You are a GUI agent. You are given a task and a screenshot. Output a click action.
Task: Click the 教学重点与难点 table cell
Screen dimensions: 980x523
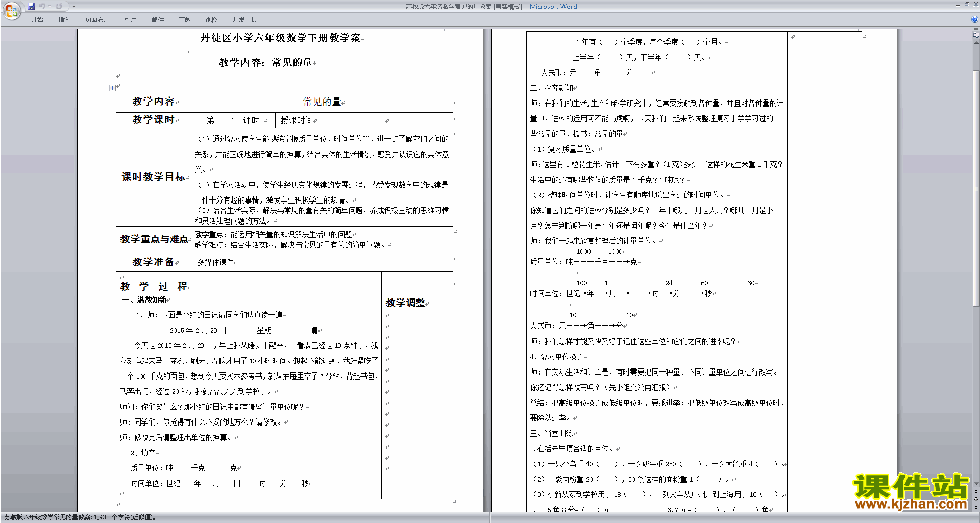[x=154, y=239]
